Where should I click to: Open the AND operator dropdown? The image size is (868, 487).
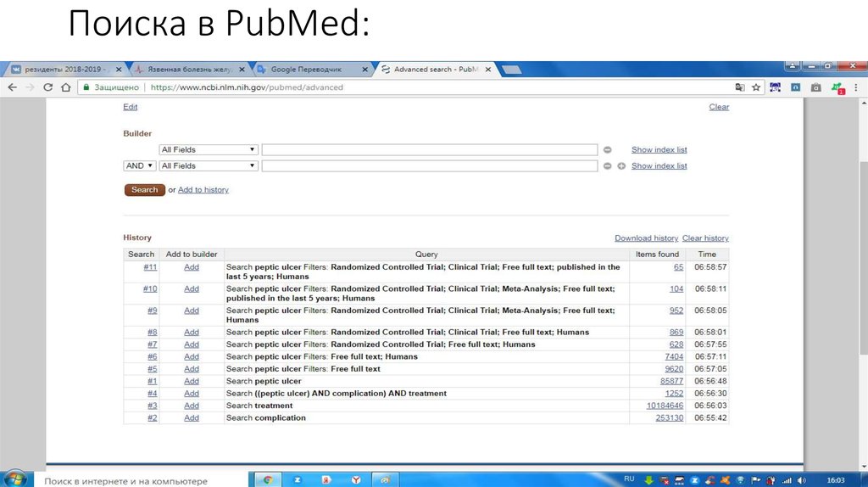tap(139, 165)
